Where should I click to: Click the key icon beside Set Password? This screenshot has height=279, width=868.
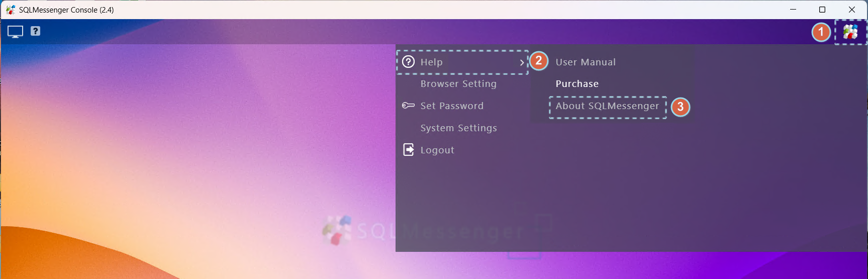pos(408,106)
